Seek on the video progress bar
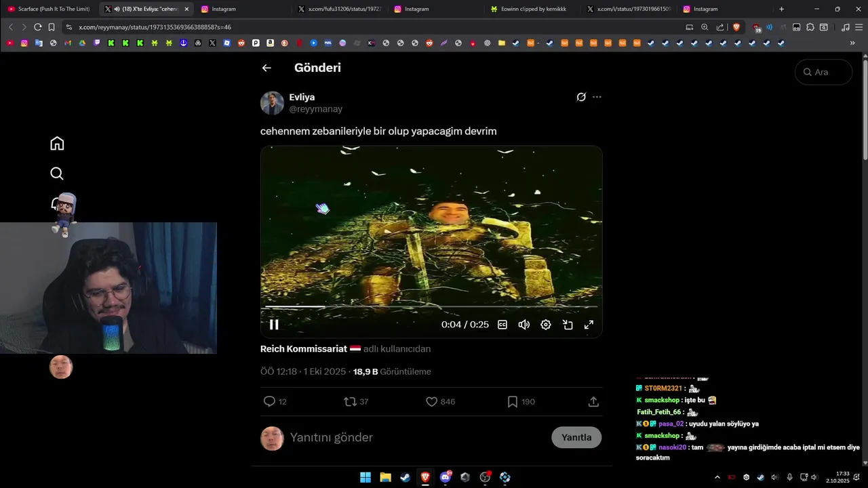This screenshot has width=868, height=488. click(431, 307)
